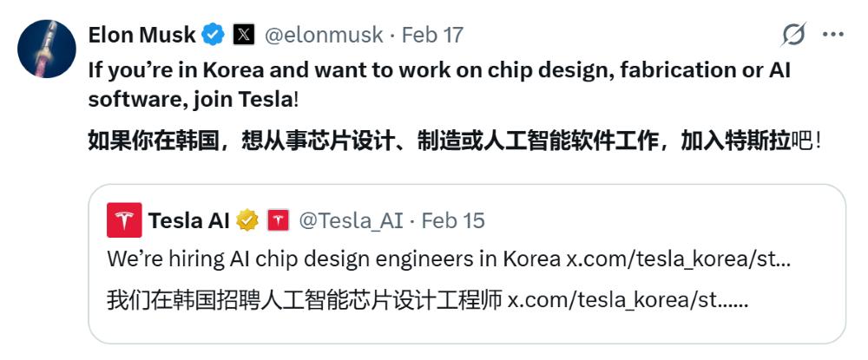
Task: Open the three-dot More options menu
Action: point(832,35)
